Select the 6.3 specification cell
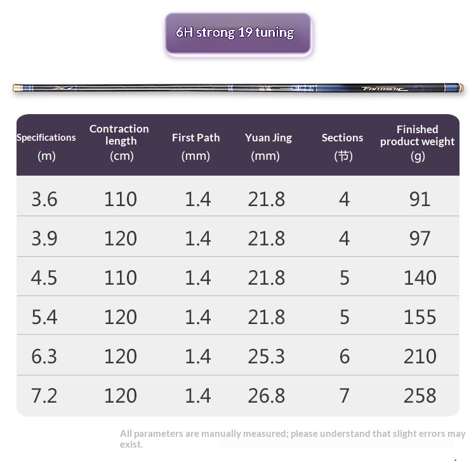Image resolution: width=476 pixels, height=461 pixels. click(44, 356)
